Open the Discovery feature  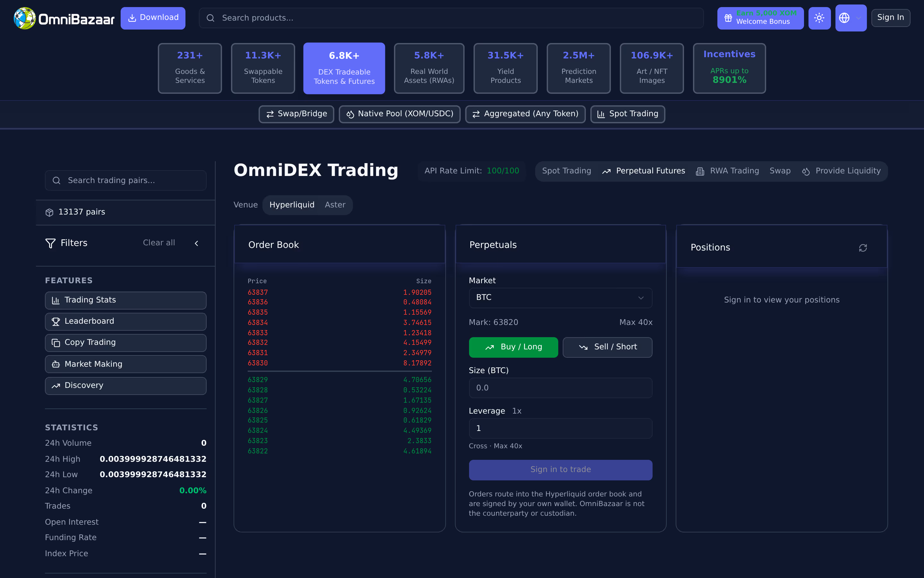point(126,386)
